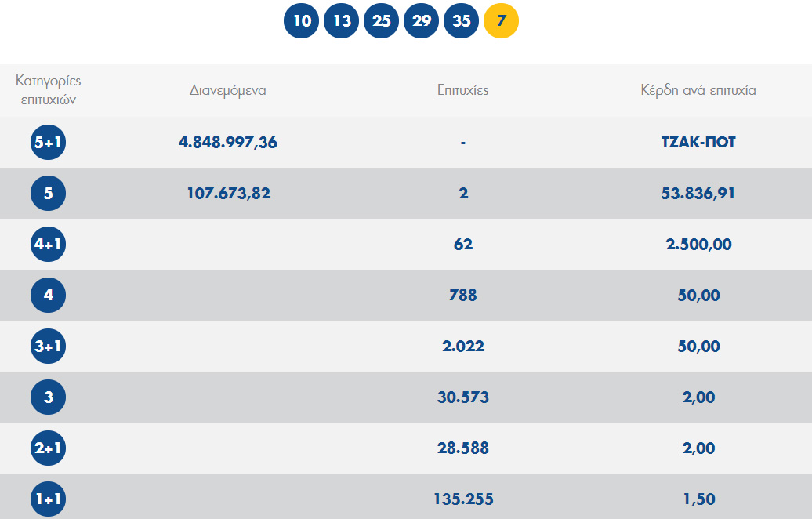Select the yellow Joker ball 7
This screenshot has width=812, height=519.
(502, 21)
